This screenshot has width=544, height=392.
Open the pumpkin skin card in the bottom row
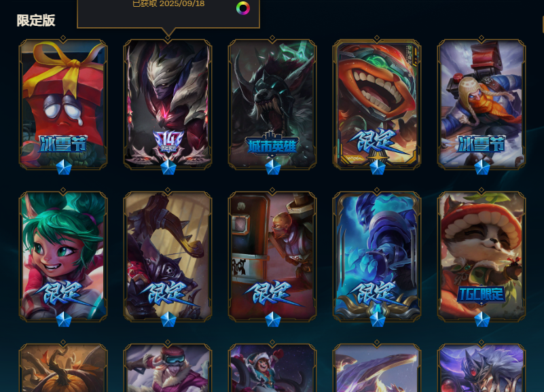[63, 368]
